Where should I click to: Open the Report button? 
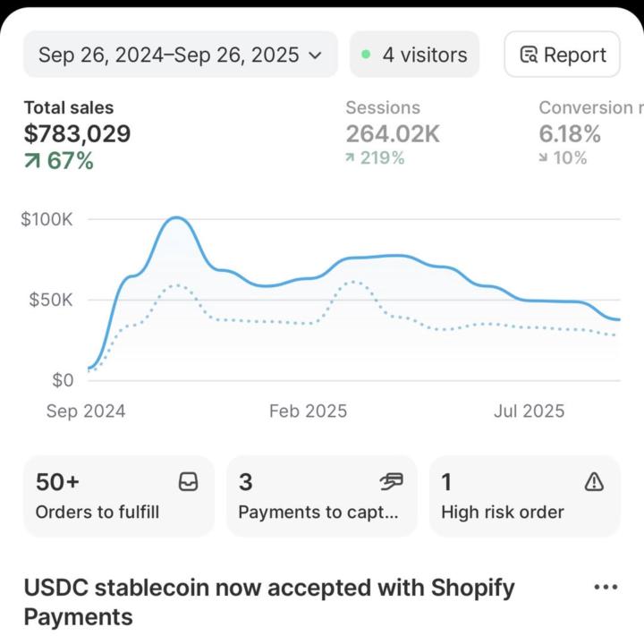pyautogui.click(x=562, y=55)
